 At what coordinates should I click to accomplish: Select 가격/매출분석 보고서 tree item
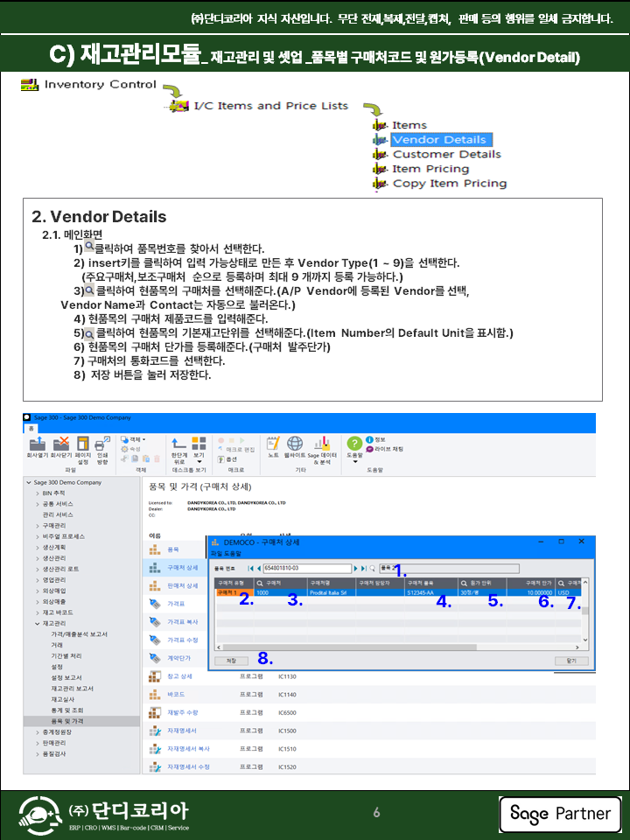pyautogui.click(x=80, y=634)
